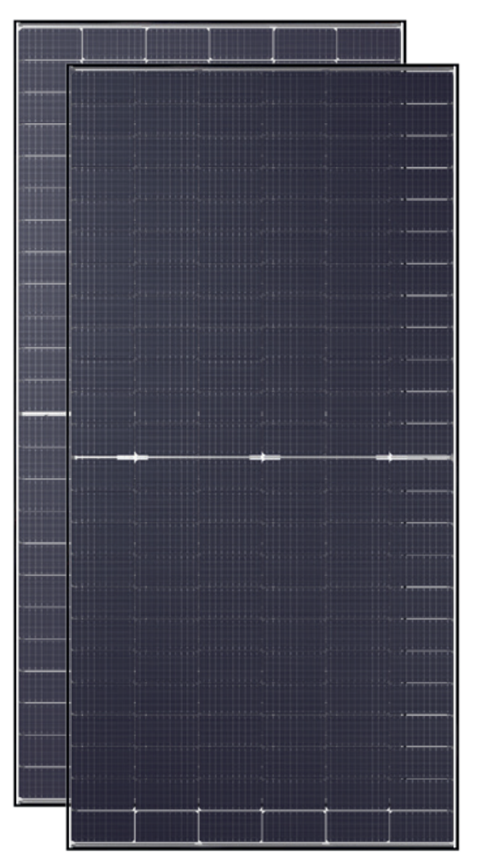This screenshot has width=481, height=868.
Task: Select the fifth top-row cell of rear panel
Action: (305, 43)
